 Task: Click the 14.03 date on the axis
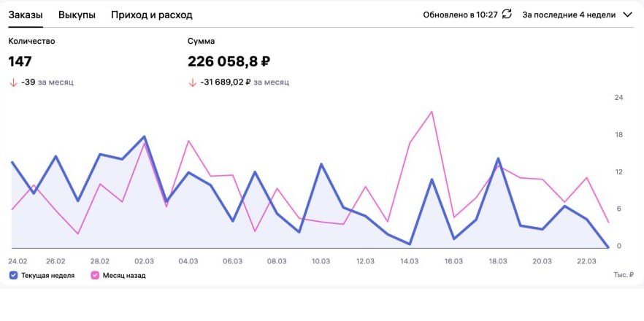(409, 261)
